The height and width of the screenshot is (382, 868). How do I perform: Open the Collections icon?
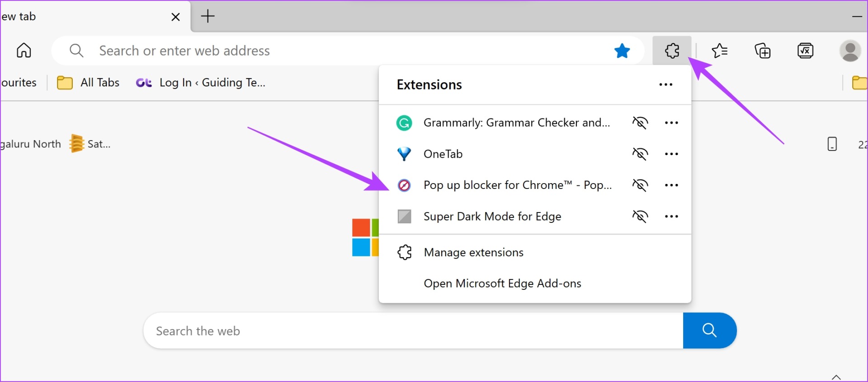click(x=763, y=51)
